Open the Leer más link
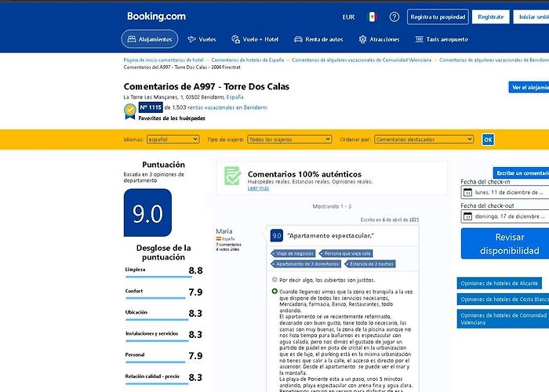The image size is (549, 392). pos(258,188)
